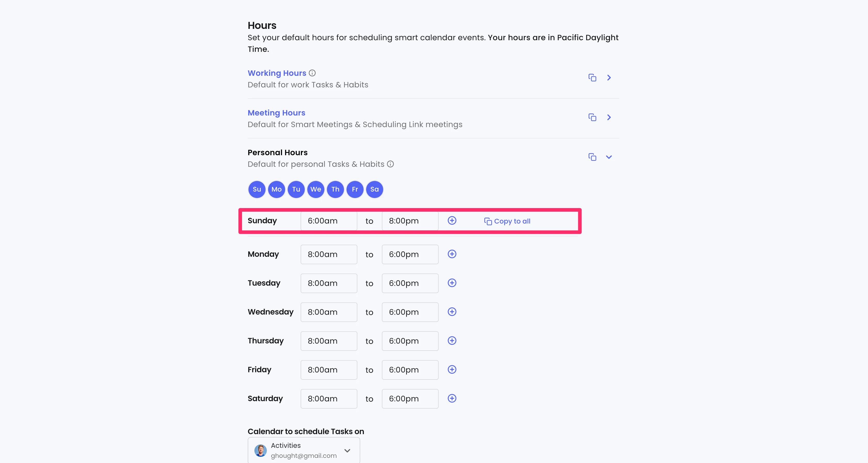The image size is (868, 463).
Task: Toggle the Sa day circle
Action: click(374, 189)
